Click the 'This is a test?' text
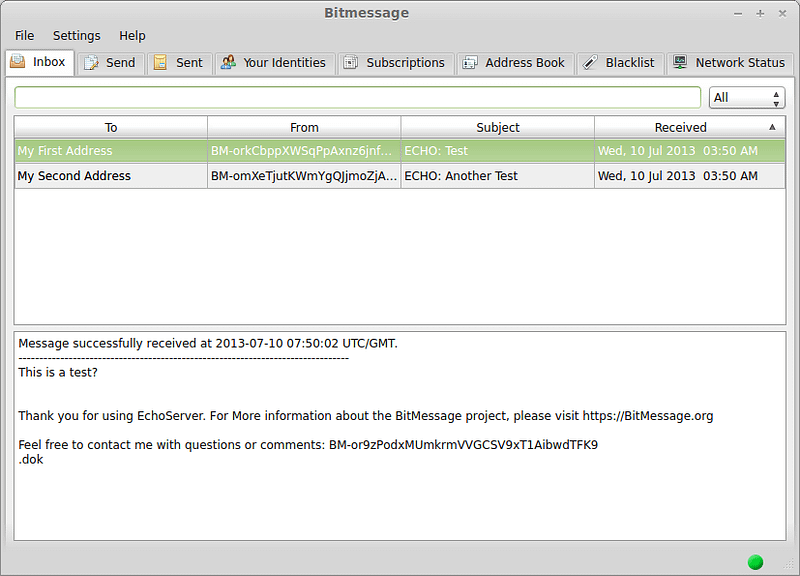This screenshot has width=800, height=576. pos(58,372)
